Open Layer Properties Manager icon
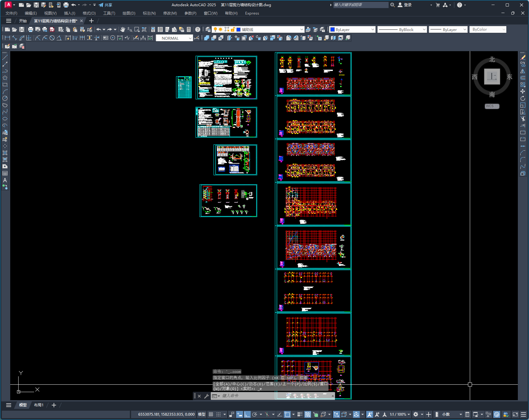 (x=208, y=29)
